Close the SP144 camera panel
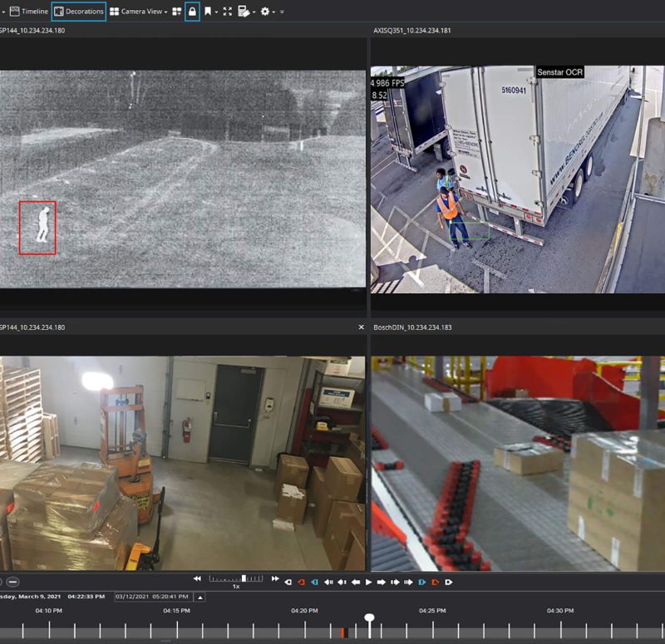The width and height of the screenshot is (665, 644). [362, 327]
